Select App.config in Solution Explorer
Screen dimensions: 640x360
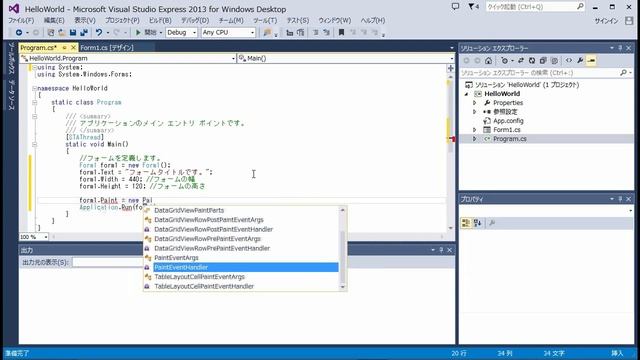point(508,121)
